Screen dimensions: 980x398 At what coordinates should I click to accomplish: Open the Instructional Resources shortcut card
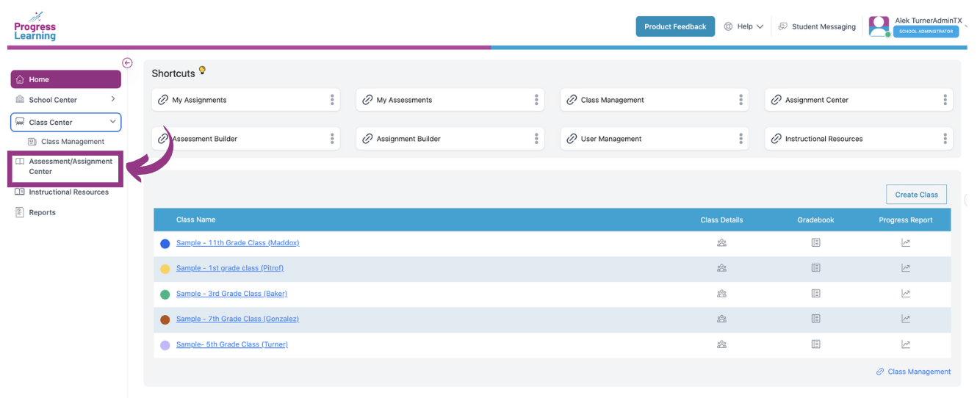(x=859, y=138)
